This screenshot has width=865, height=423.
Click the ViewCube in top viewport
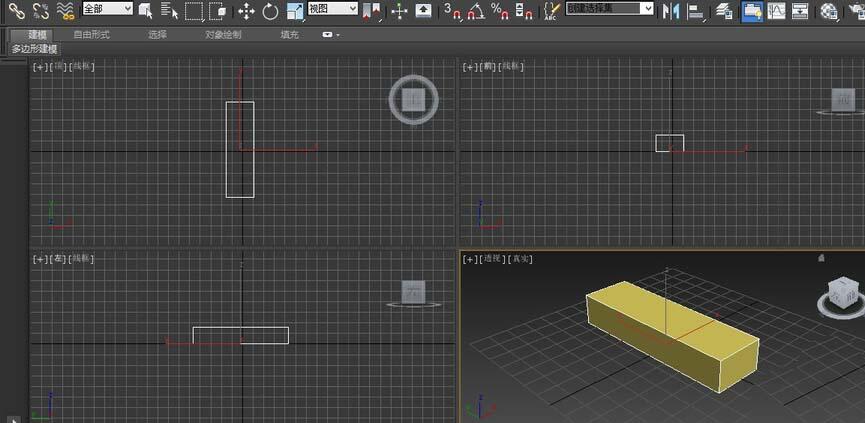413,100
